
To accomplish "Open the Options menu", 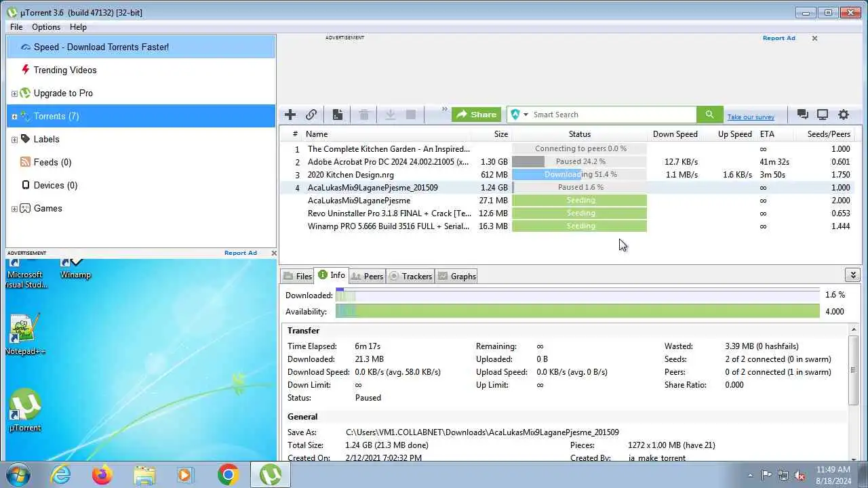I will pyautogui.click(x=46, y=27).
